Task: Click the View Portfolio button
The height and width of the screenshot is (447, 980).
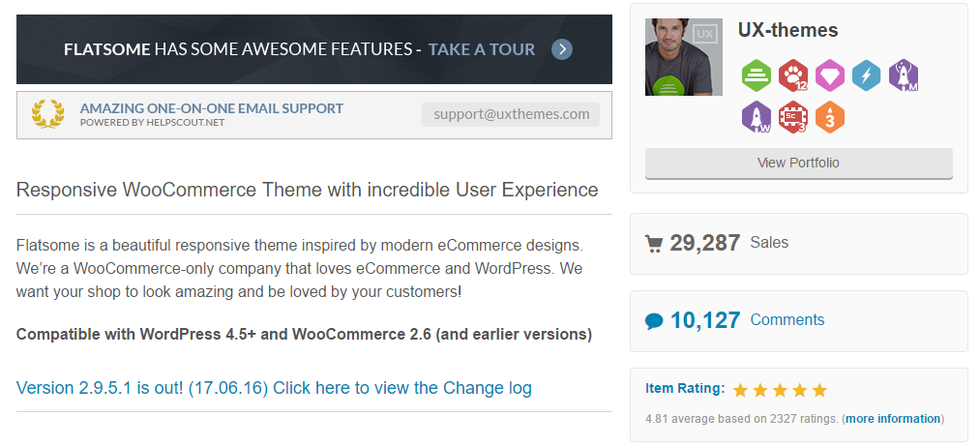Action: [x=799, y=164]
